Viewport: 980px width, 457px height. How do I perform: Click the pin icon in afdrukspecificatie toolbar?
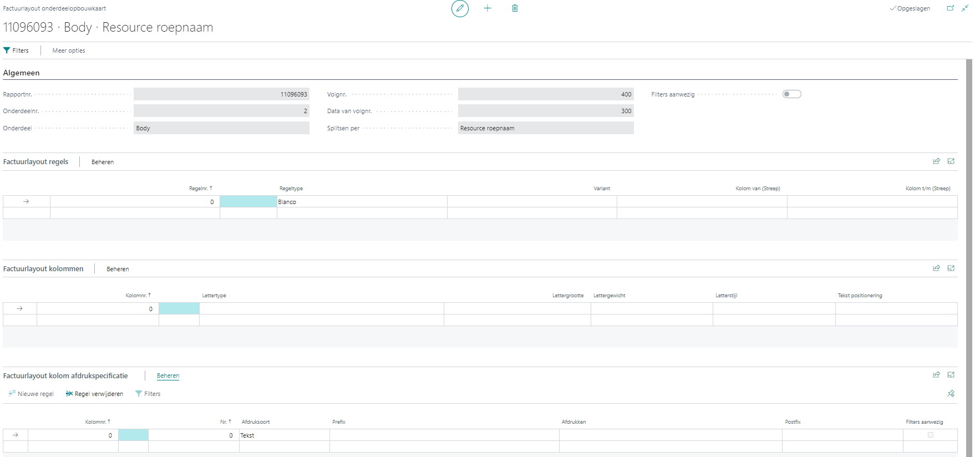951,394
